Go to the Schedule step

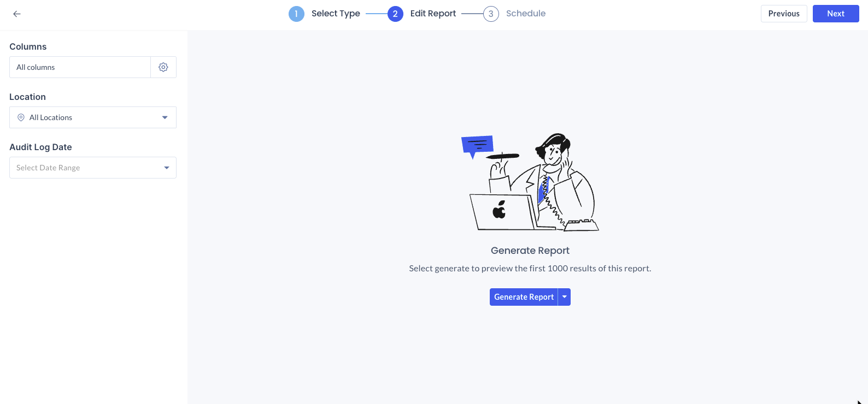coord(526,14)
